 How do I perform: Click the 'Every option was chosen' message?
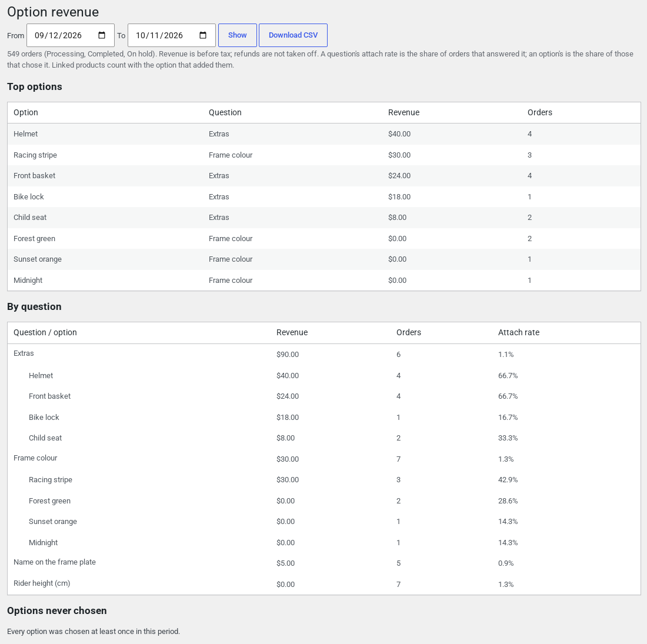94,632
